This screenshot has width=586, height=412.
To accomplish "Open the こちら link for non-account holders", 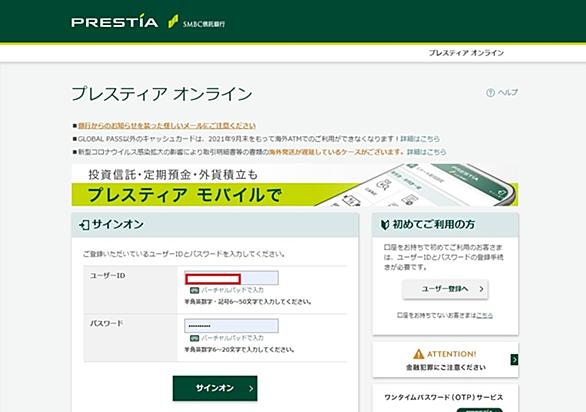I will pos(484,316).
